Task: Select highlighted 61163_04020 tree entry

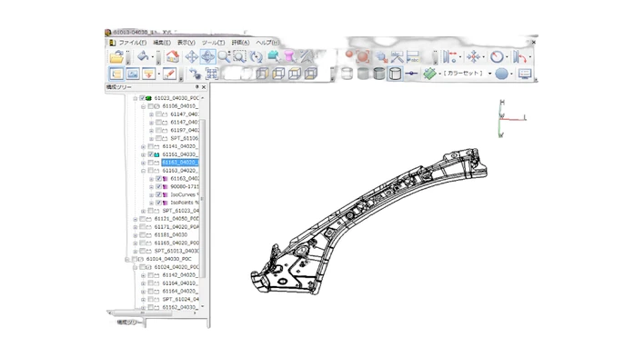Action: point(180,163)
